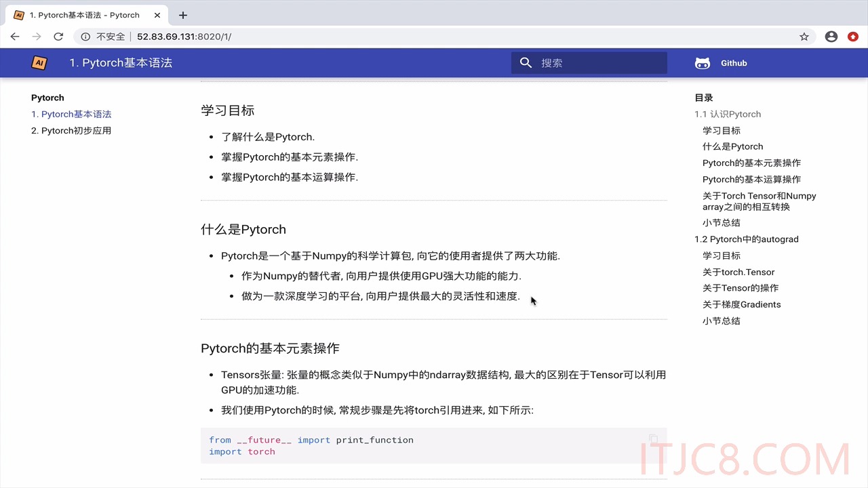
Task: Click the 不安全 security label
Action: pyautogui.click(x=111, y=37)
